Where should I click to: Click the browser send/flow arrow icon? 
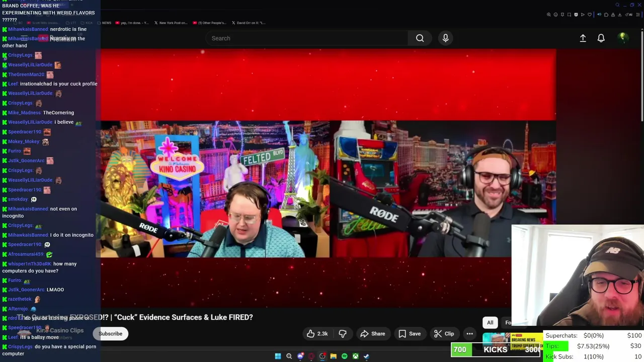583,15
